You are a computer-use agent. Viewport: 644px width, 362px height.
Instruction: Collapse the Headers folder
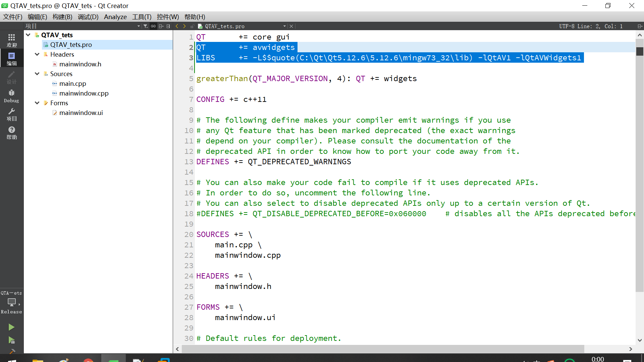(37, 54)
